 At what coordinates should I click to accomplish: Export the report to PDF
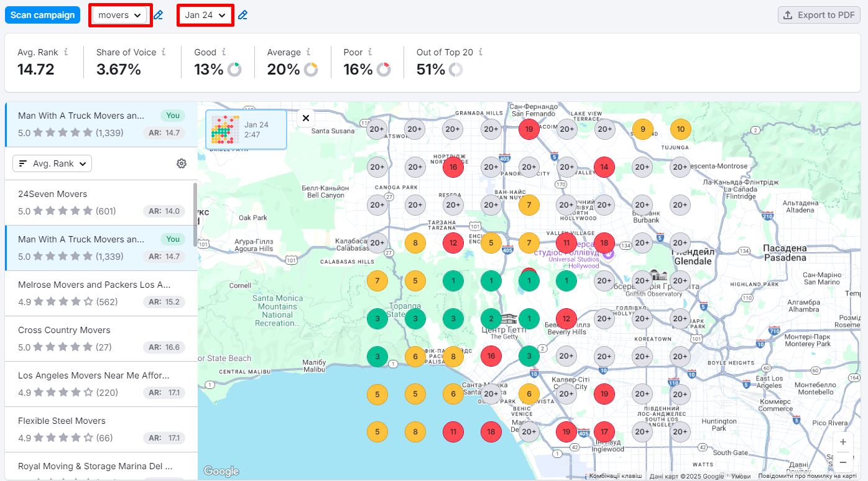(819, 15)
